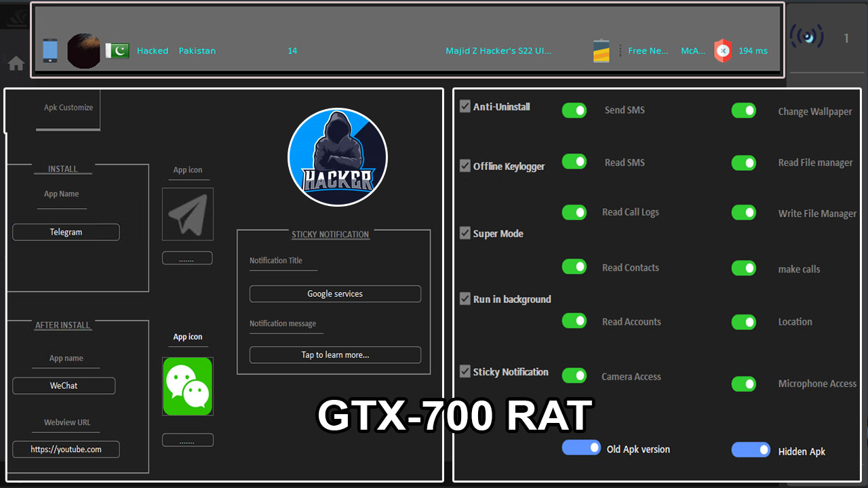Toggle the Read Contacts switch
868x488 pixels.
[x=574, y=267]
